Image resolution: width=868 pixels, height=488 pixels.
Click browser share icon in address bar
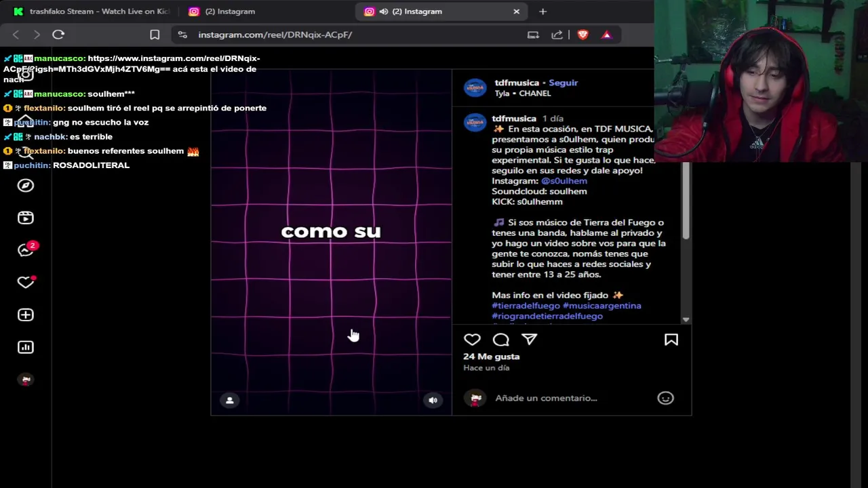tap(557, 35)
